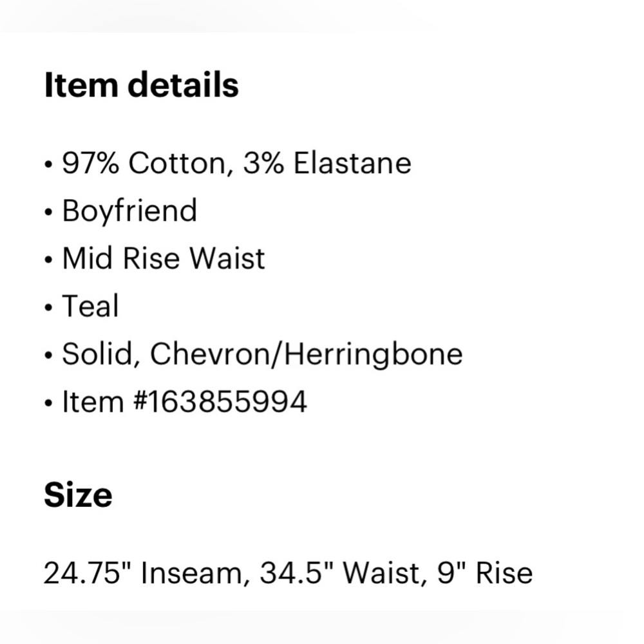Click the Boyfriend fit detail
Viewport: 644px width, 644px height.
tap(129, 211)
